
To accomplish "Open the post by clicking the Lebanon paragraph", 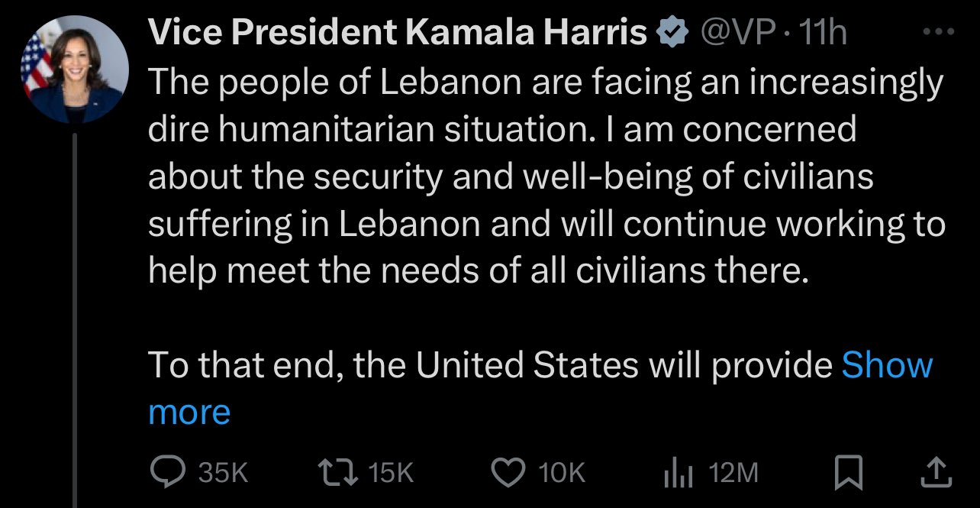I will [x=534, y=176].
